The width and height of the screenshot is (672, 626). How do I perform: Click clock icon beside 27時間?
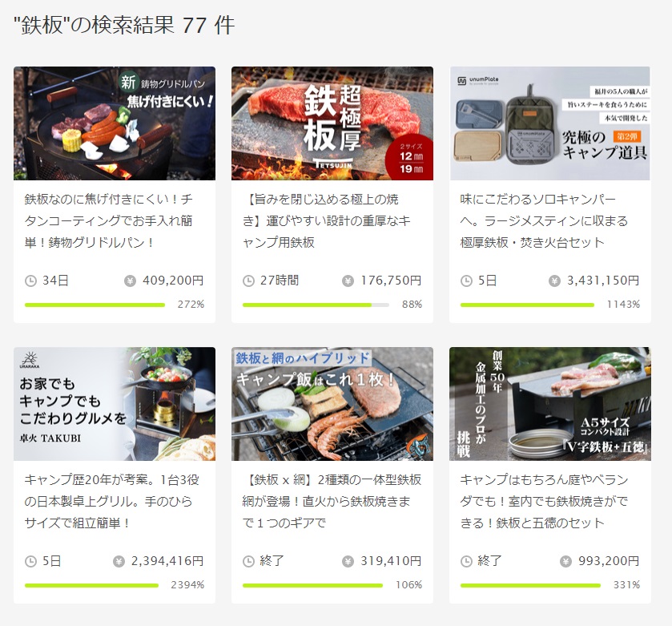coord(248,281)
